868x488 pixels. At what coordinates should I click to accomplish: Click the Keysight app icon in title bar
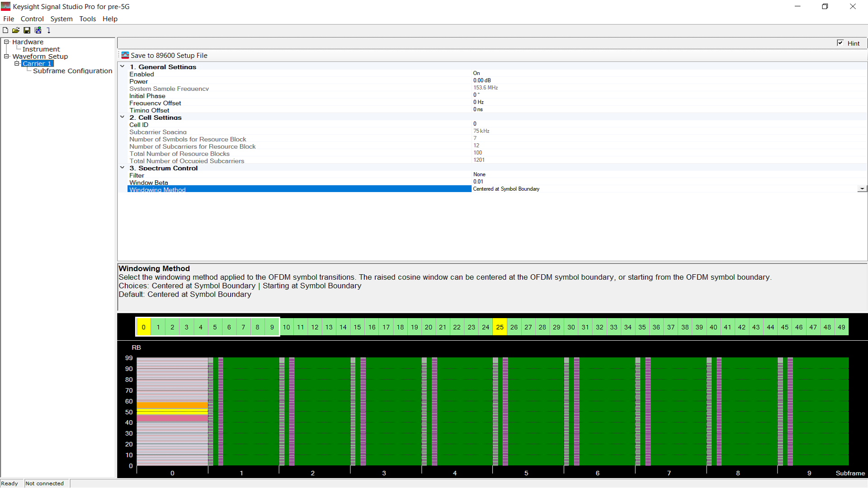tap(6, 6)
